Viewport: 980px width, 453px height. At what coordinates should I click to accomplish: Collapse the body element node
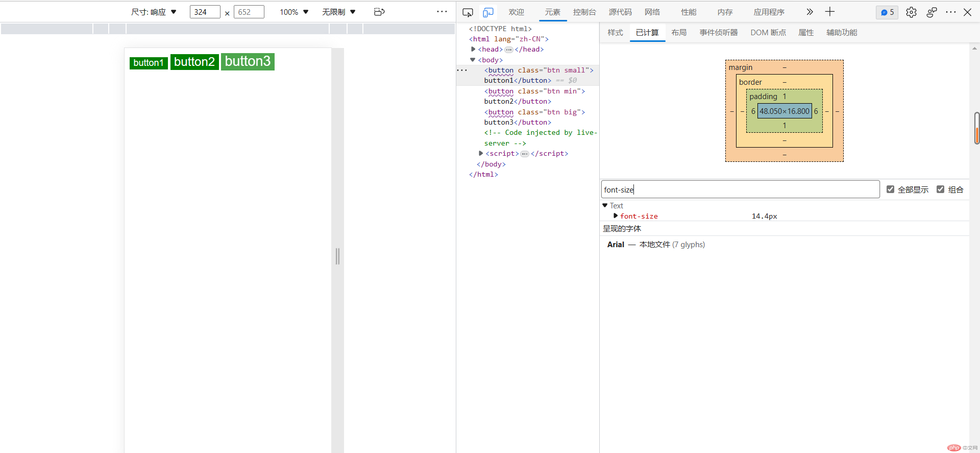473,60
